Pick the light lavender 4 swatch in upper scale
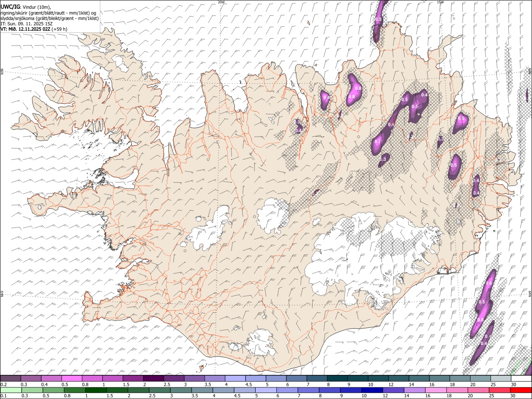Image resolution: width=532 pixels, height=399 pixels. [235, 379]
